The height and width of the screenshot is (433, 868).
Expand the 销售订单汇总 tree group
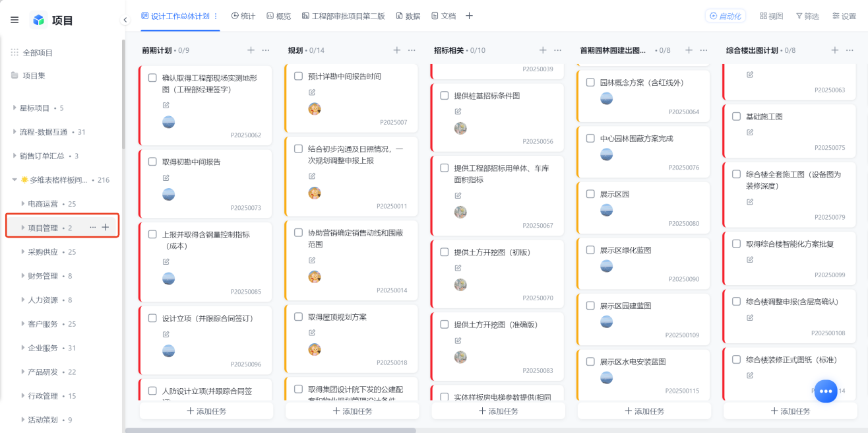pyautogui.click(x=15, y=156)
